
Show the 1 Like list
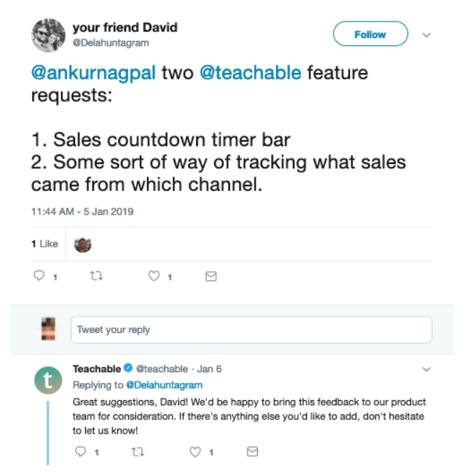tap(44, 244)
